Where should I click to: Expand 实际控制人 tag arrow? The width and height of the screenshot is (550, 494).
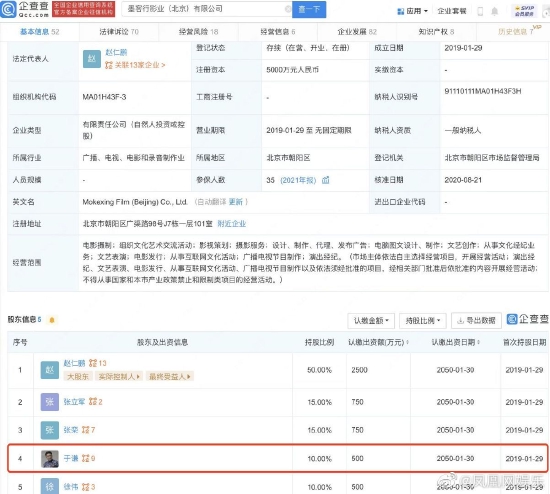138,376
